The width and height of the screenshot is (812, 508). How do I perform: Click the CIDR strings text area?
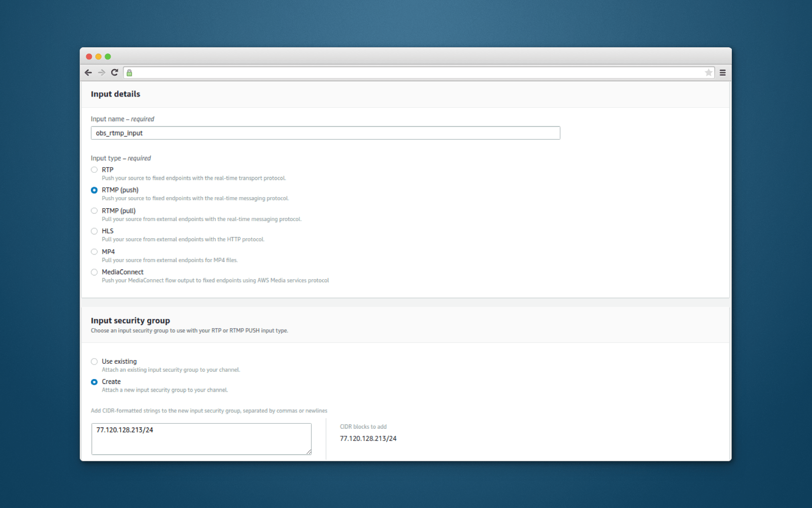(x=201, y=439)
